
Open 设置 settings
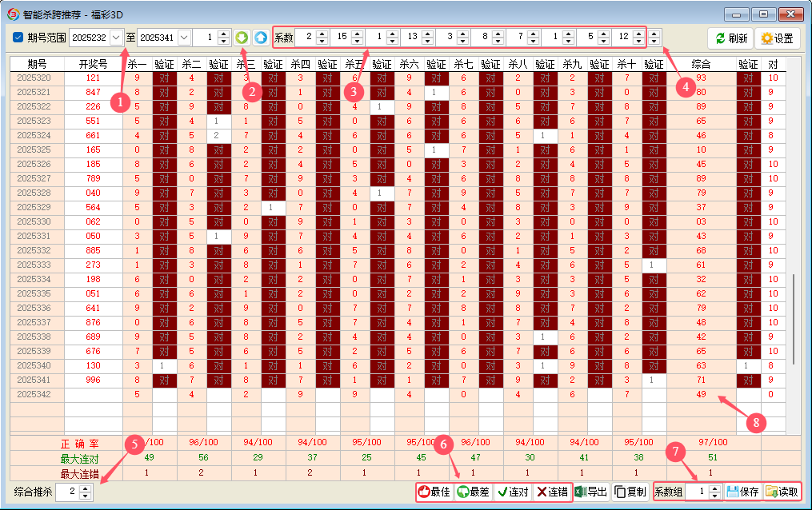[777, 38]
